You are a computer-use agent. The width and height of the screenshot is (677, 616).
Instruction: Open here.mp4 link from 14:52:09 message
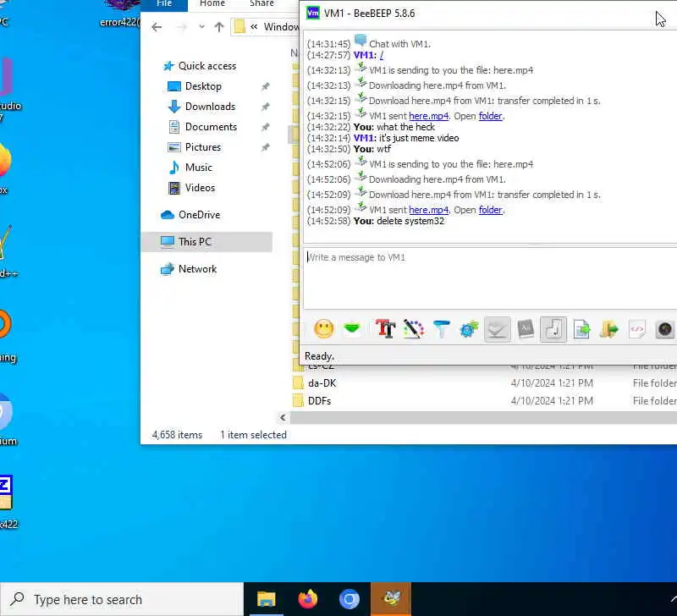(428, 210)
